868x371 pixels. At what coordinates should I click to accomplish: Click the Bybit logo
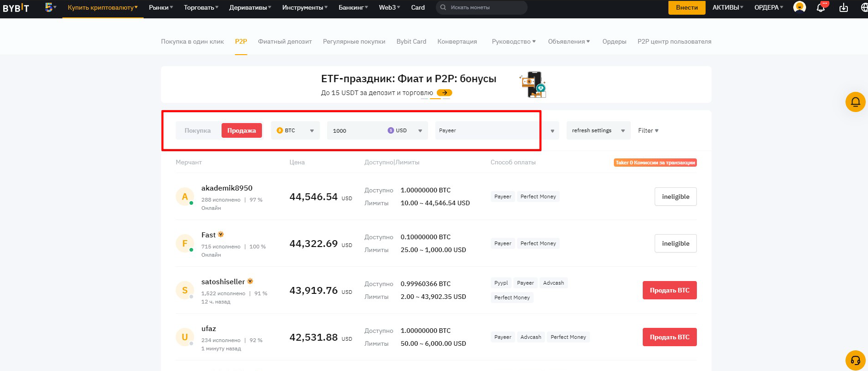coord(16,8)
